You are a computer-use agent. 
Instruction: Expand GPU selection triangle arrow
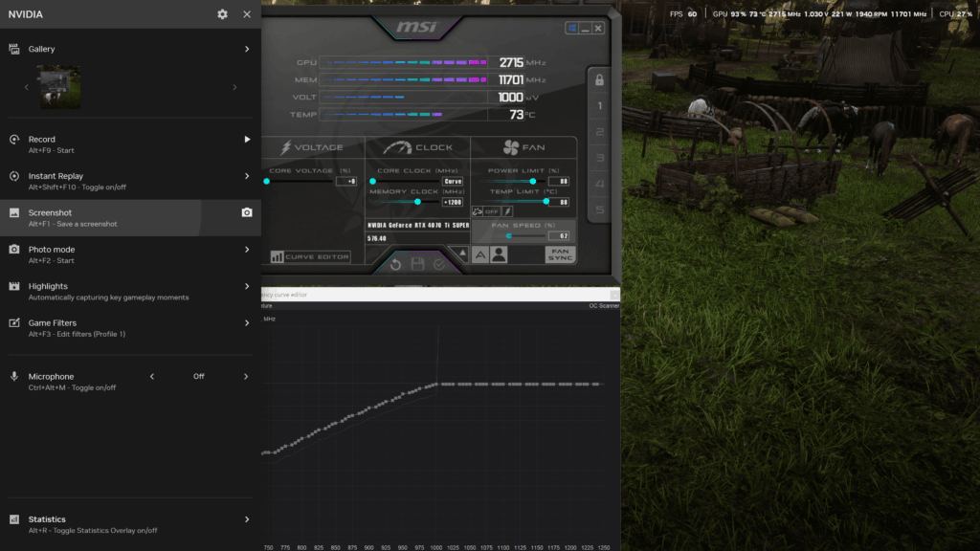coord(462,253)
